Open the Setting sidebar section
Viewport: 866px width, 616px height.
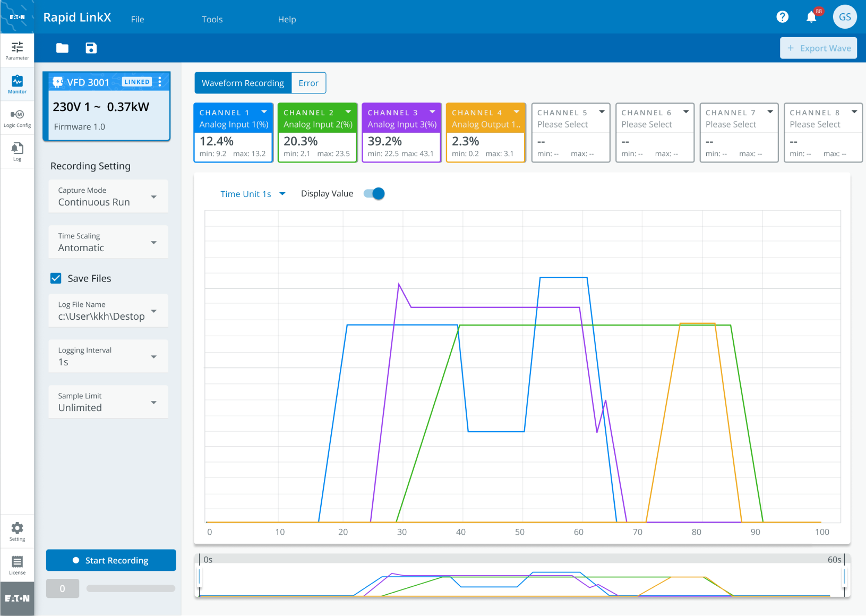pos(17,531)
